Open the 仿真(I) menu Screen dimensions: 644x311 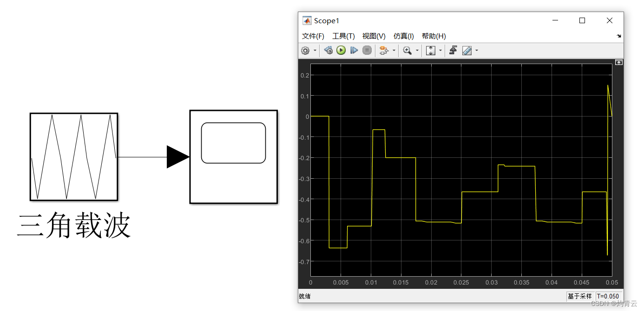404,36
